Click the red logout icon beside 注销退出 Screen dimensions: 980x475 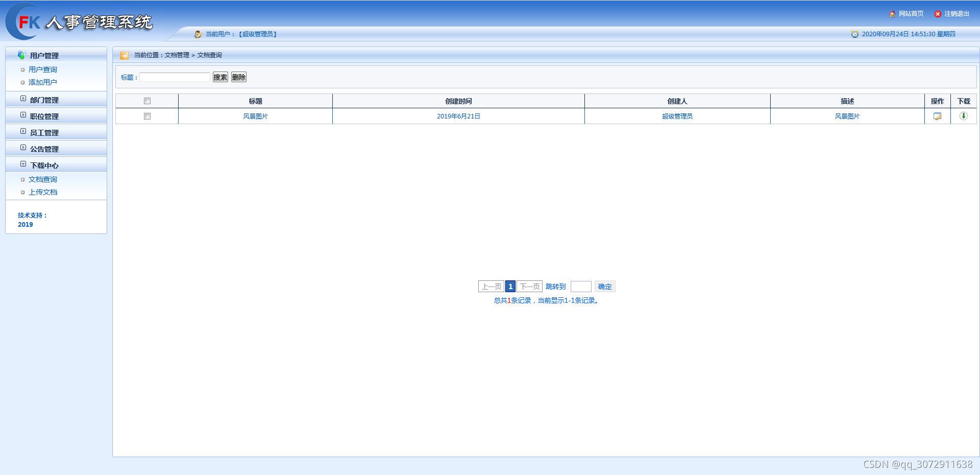tap(938, 14)
